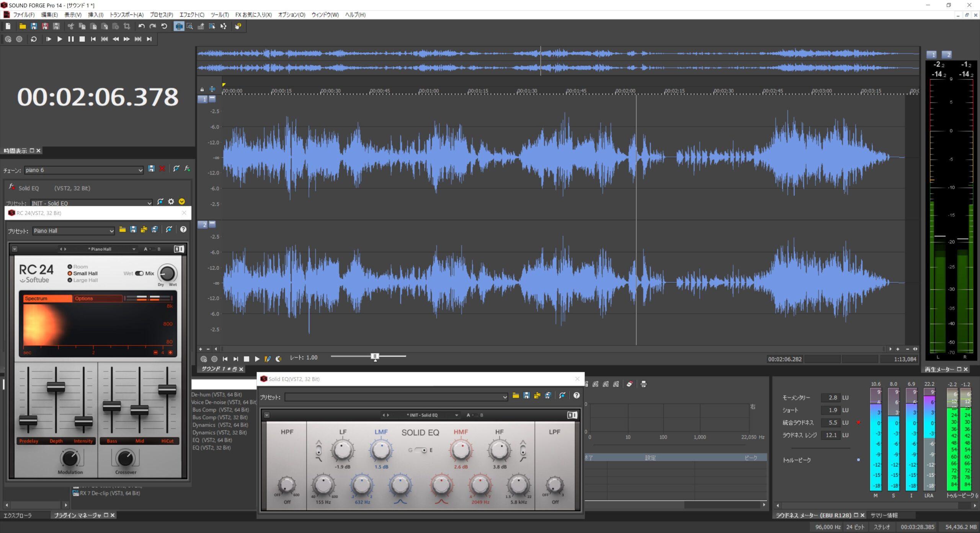Click Bus Comp (VST2, 64 Bit) entry

click(x=220, y=410)
